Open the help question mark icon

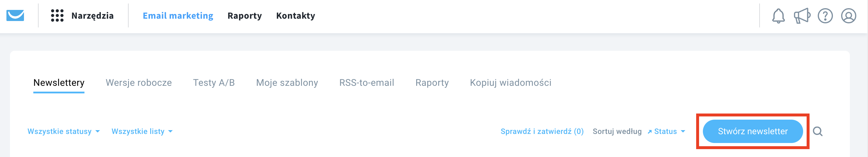click(825, 16)
